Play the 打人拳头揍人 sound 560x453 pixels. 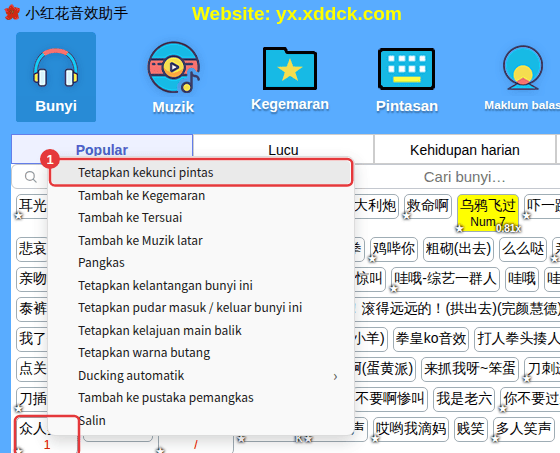(517, 339)
